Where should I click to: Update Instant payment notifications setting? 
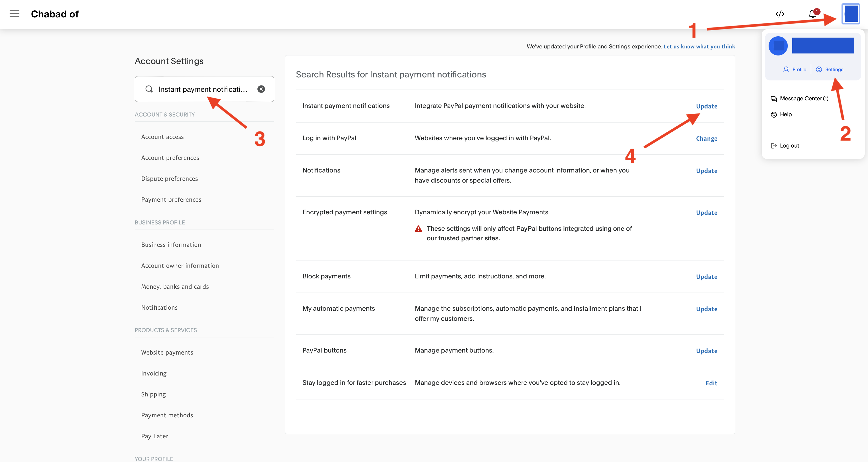[707, 106]
